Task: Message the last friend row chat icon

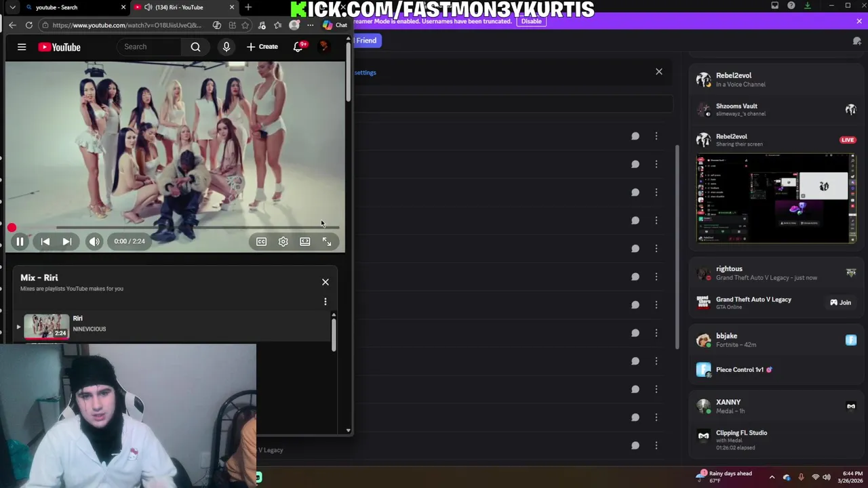Action: coord(635,445)
